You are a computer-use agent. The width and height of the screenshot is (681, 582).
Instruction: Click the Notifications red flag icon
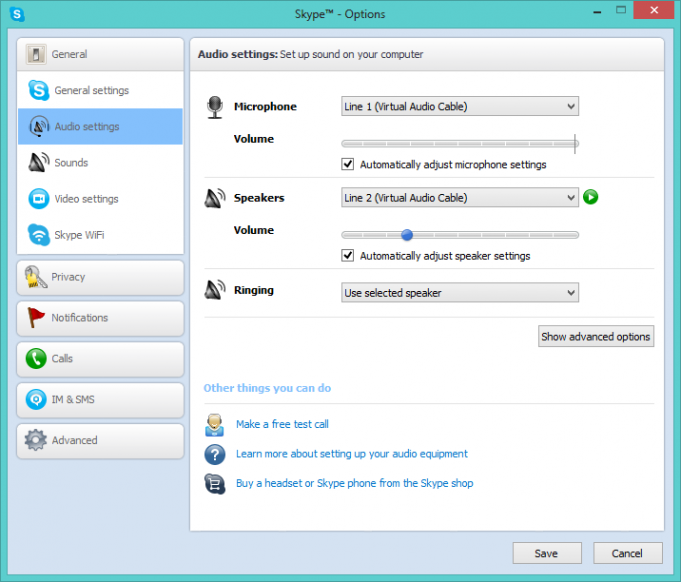[36, 317]
